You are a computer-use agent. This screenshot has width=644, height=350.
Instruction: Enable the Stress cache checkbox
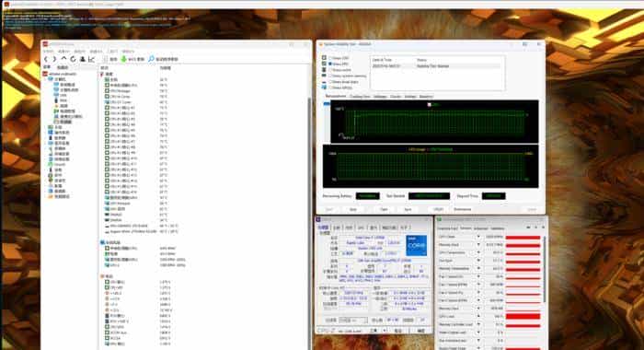pyautogui.click(x=329, y=70)
